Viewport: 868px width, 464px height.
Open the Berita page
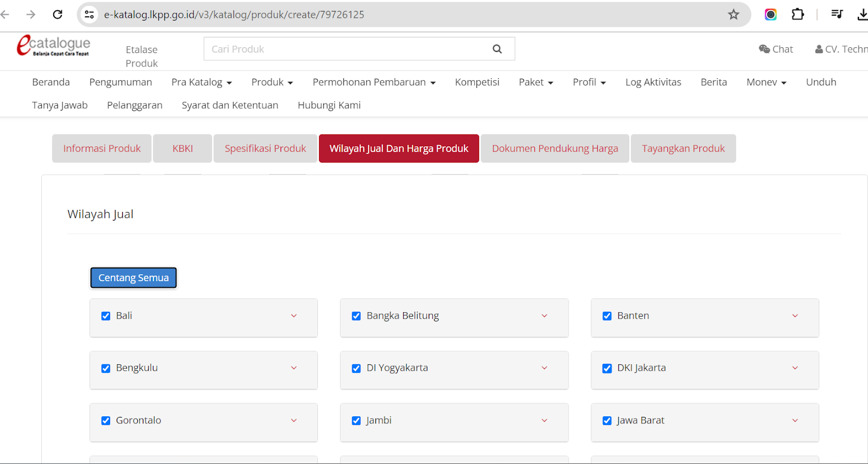click(714, 82)
